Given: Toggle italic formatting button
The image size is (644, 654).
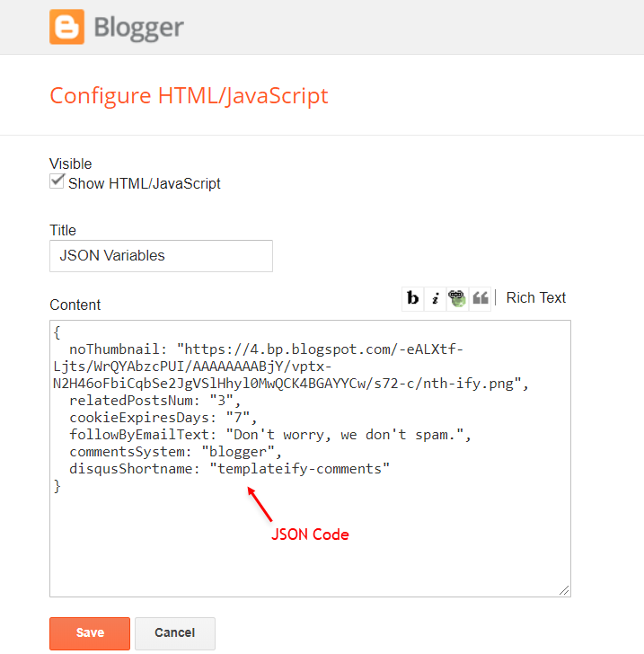Looking at the screenshot, I should [435, 298].
